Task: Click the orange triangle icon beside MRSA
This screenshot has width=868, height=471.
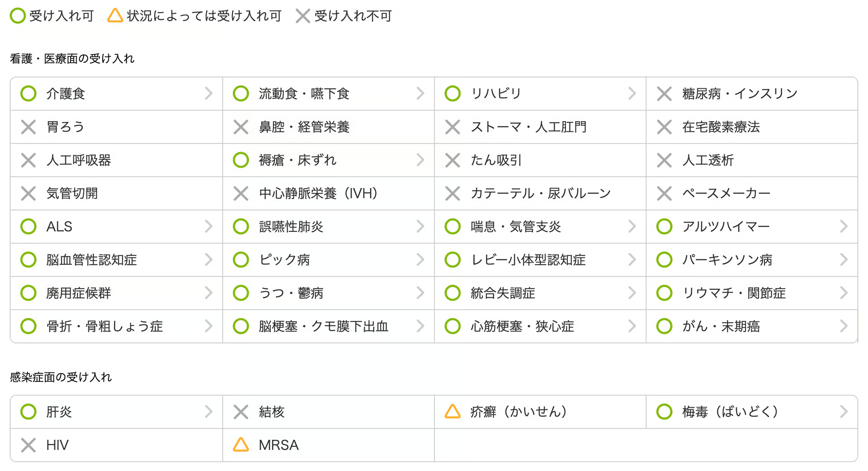Action: click(x=241, y=445)
